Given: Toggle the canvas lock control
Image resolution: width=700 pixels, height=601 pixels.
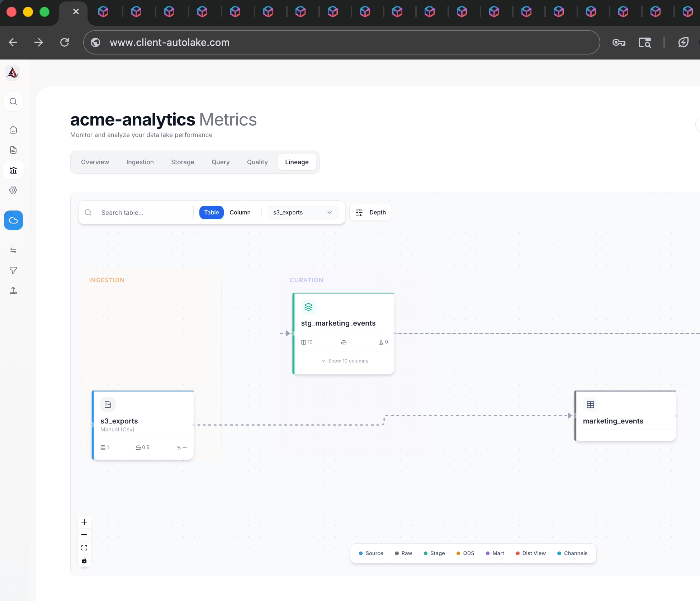Looking at the screenshot, I should pyautogui.click(x=84, y=560).
